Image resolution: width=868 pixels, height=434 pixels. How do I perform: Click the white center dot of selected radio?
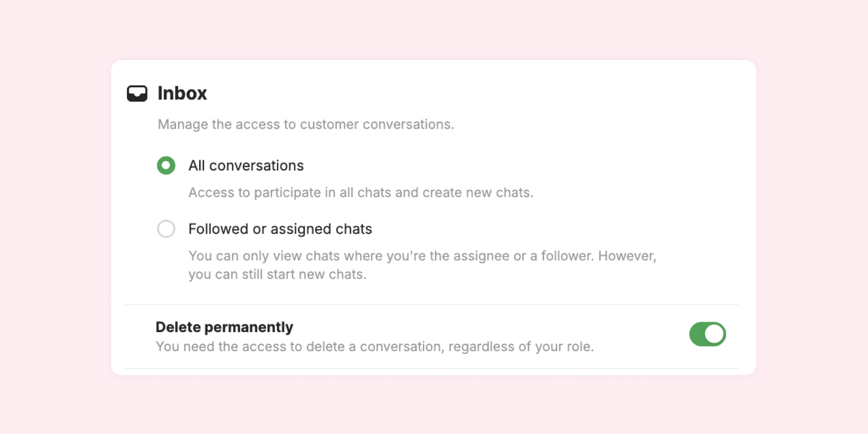[166, 166]
